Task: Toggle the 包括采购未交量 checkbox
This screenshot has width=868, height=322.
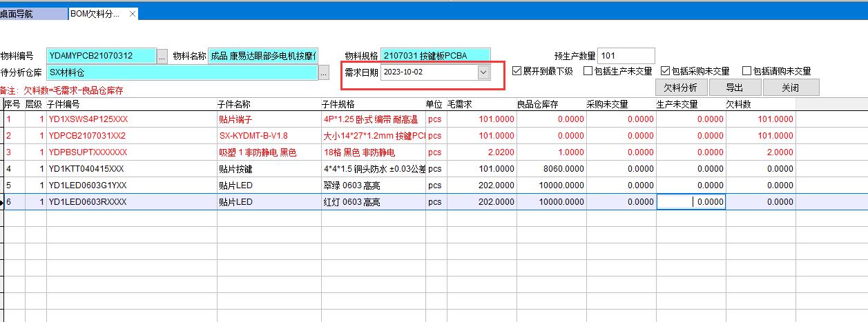Action: [665, 71]
